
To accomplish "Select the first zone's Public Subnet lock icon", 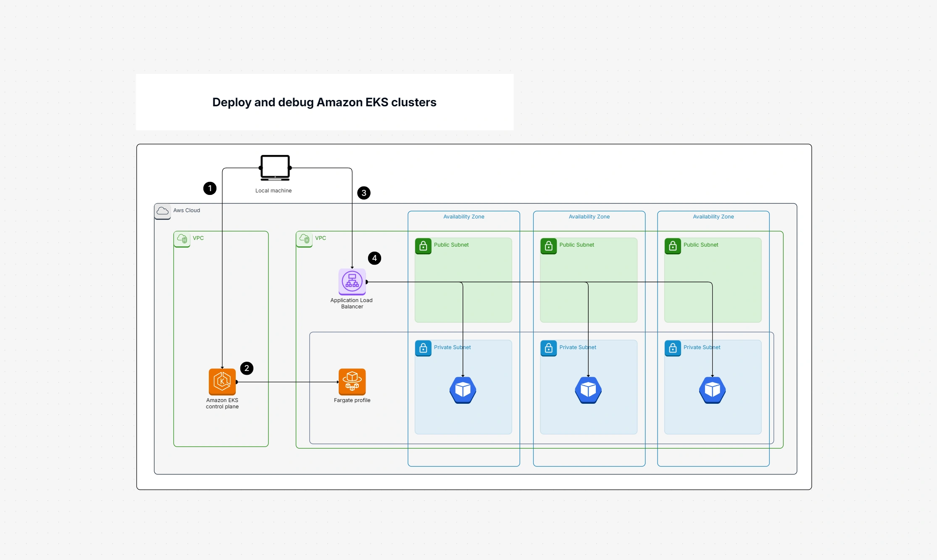I will [424, 246].
